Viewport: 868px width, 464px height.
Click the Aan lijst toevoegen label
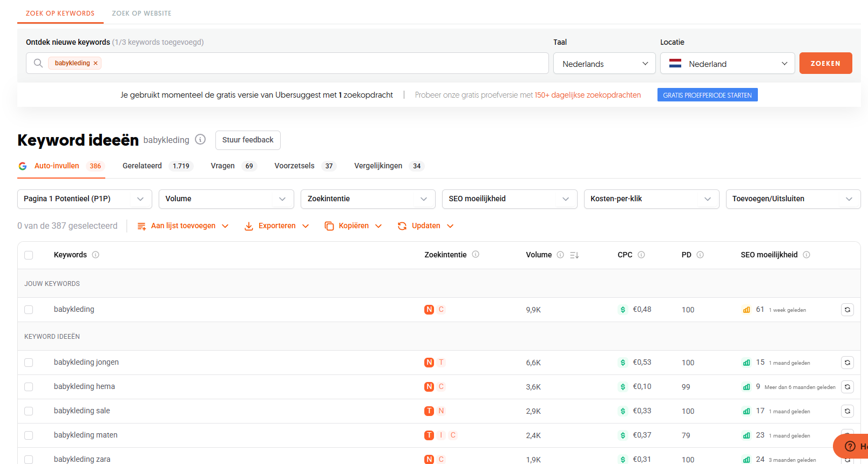183,226
